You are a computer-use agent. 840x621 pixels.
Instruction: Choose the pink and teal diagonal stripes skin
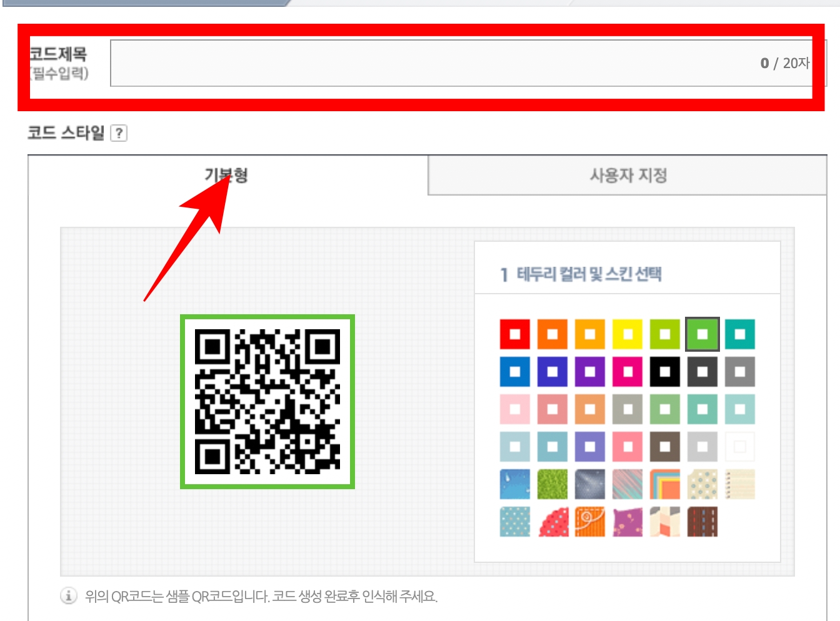pos(627,484)
